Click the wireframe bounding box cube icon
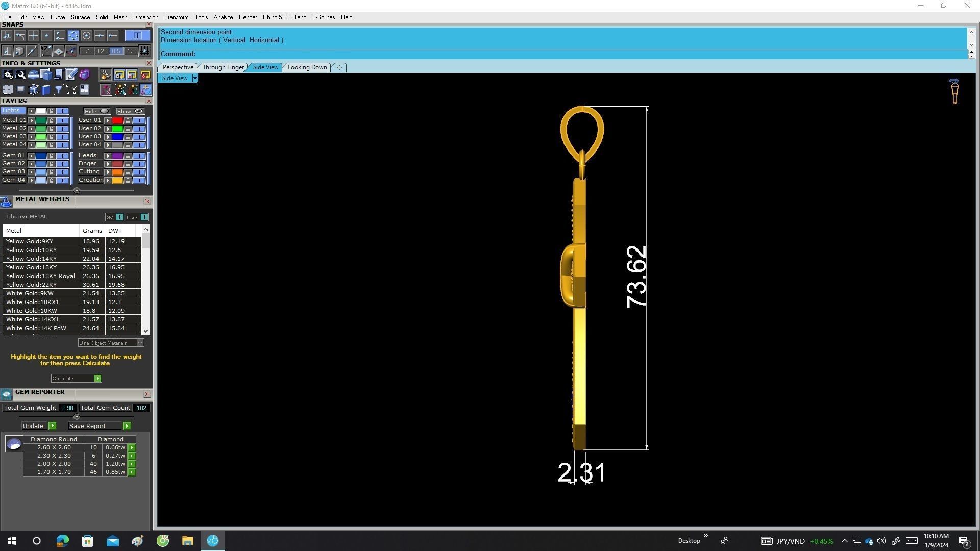Viewport: 980px width, 551px height. 33,90
